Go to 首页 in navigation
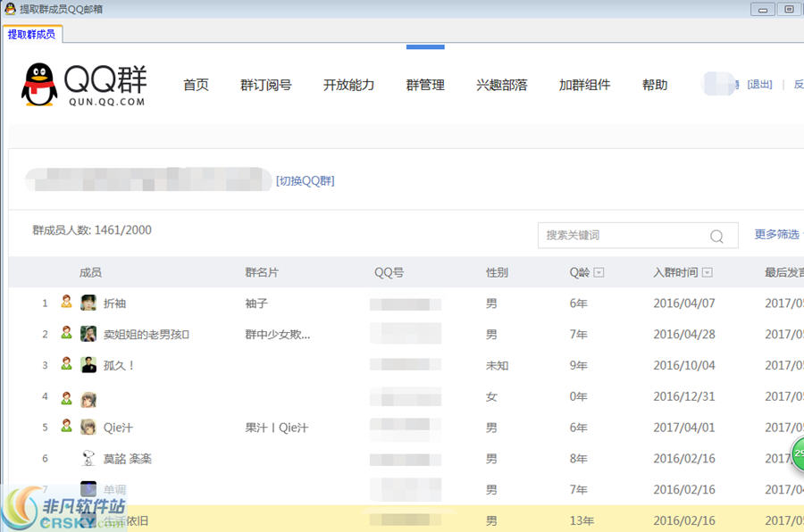This screenshot has width=804, height=532. (196, 85)
